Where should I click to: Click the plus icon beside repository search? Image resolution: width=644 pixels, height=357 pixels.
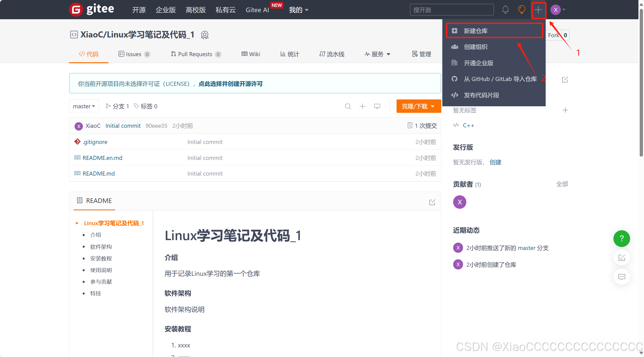point(362,106)
